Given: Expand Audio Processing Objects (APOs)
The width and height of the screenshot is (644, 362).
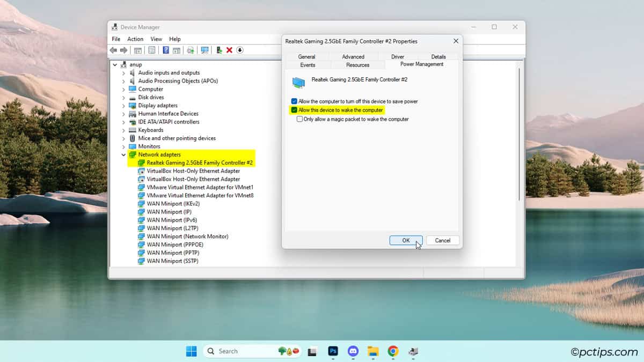Looking at the screenshot, I should coord(123,81).
